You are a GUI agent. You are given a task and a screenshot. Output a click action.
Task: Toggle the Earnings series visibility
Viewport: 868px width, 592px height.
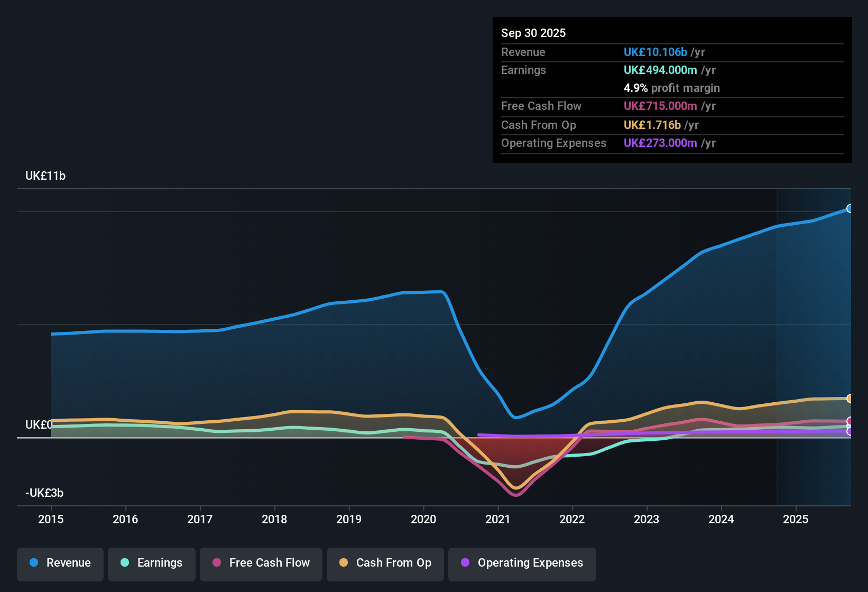coord(152,563)
